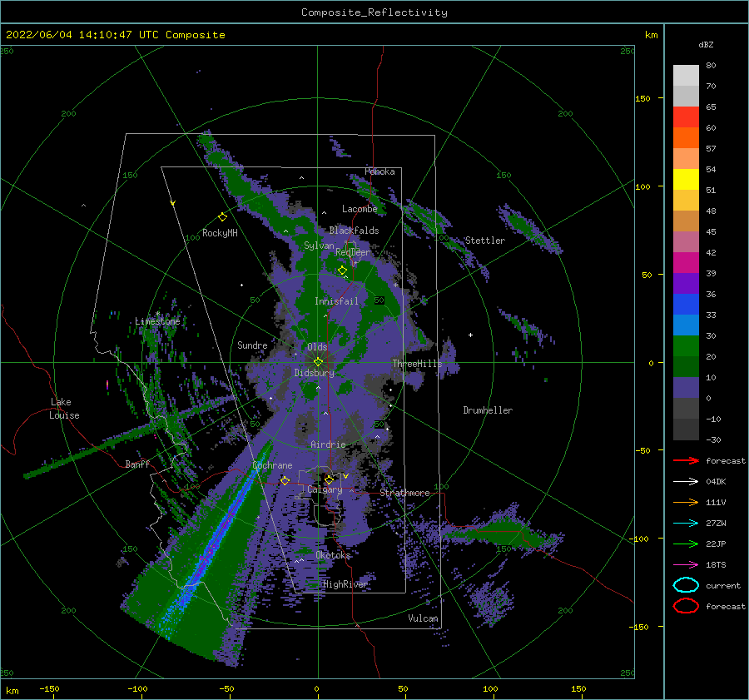
Task: Click the 111V legend label
Action: tap(716, 502)
